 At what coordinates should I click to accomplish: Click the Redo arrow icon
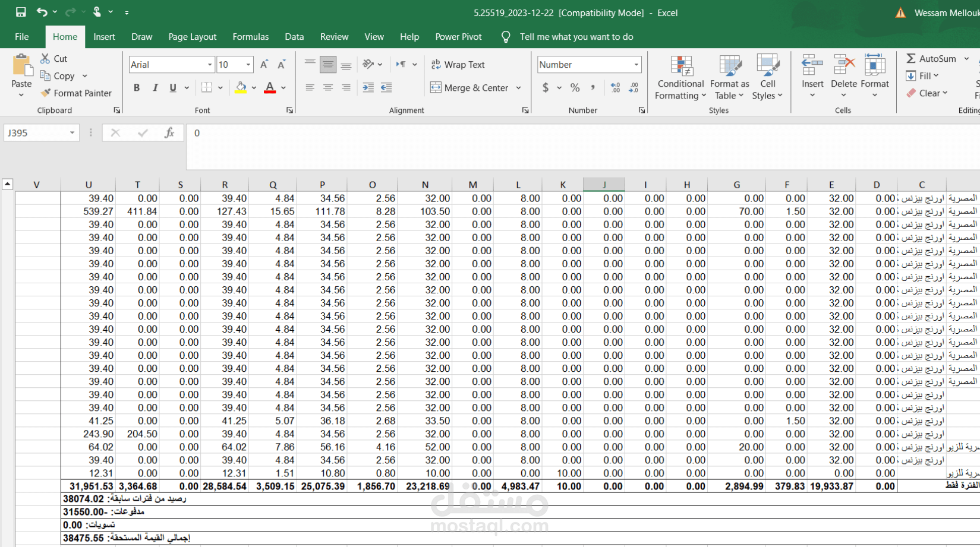[x=70, y=12]
